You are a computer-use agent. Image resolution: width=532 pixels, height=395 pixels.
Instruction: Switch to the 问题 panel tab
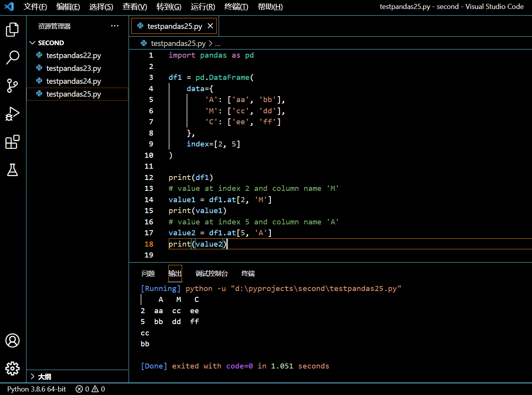(148, 273)
